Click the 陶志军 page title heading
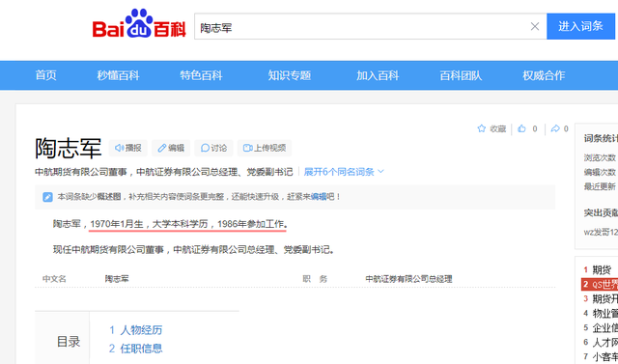The width and height of the screenshot is (618, 364). (69, 148)
